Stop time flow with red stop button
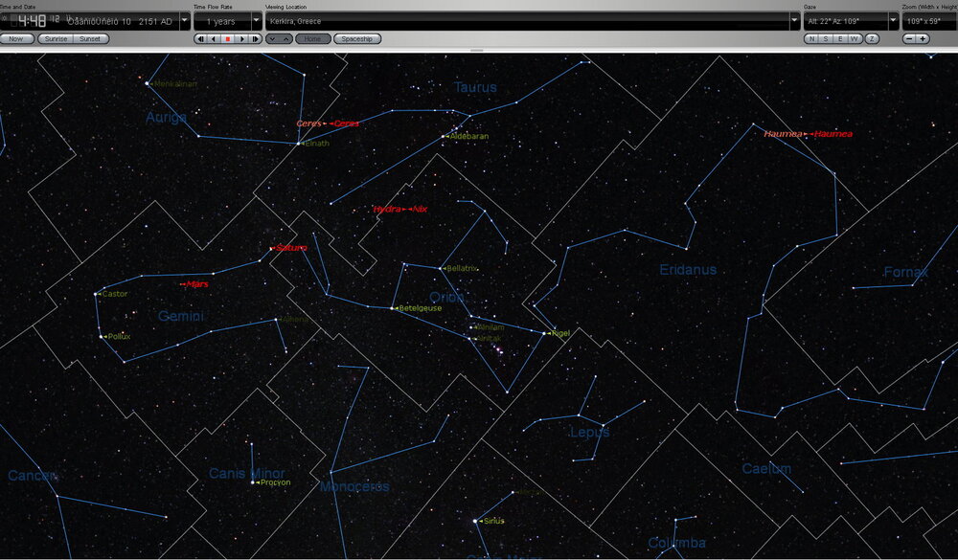958x560 pixels. click(228, 39)
